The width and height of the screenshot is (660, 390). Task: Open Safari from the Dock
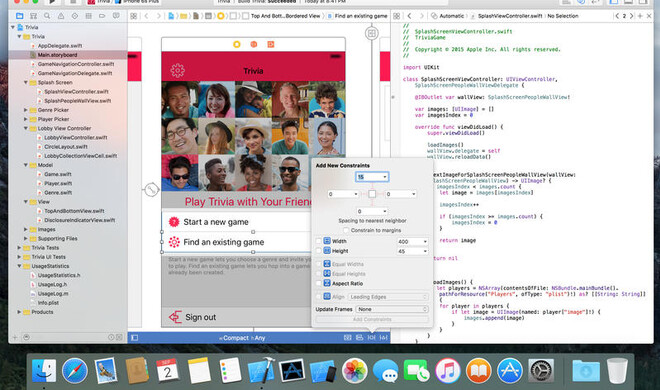tap(75, 371)
